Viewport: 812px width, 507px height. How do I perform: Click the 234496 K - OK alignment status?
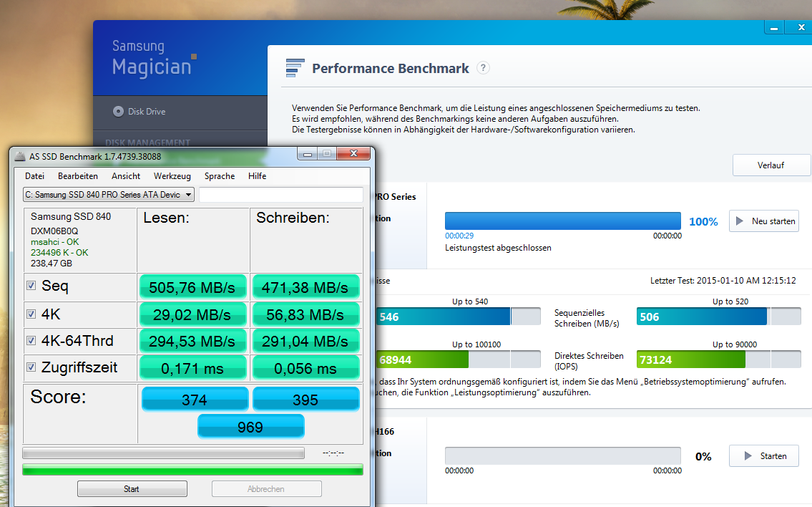pos(59,253)
